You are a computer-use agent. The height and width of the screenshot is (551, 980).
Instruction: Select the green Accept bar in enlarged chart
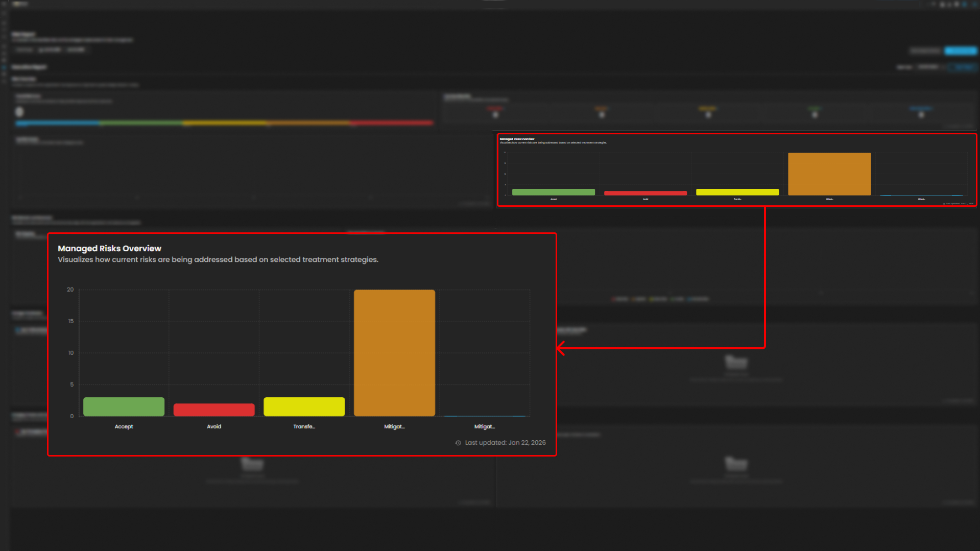point(124,406)
